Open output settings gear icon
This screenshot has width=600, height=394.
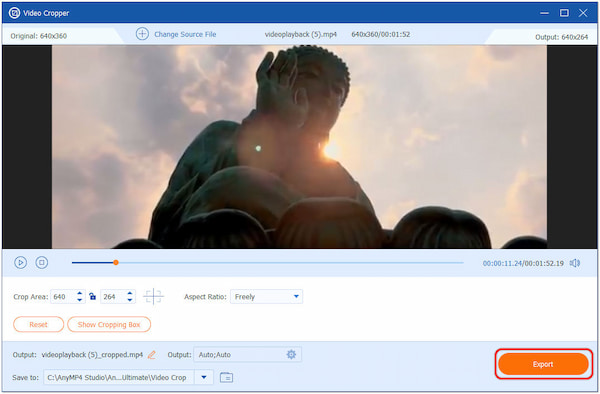click(x=291, y=355)
